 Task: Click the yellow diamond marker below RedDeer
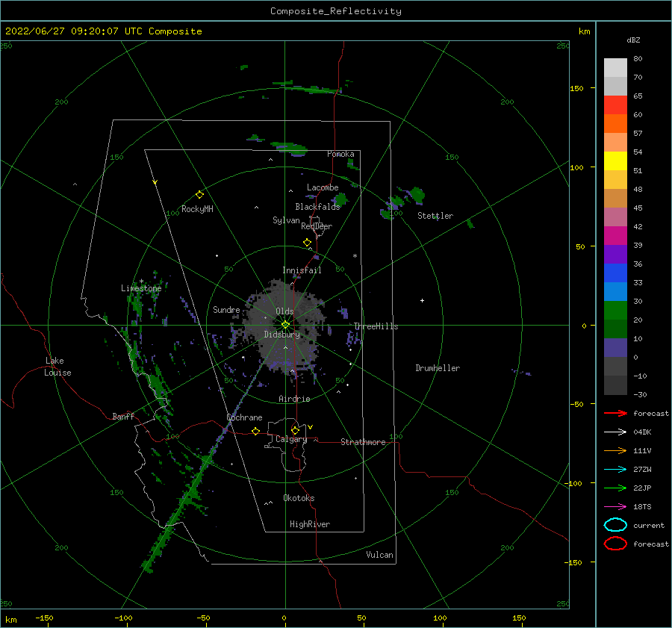[x=308, y=243]
